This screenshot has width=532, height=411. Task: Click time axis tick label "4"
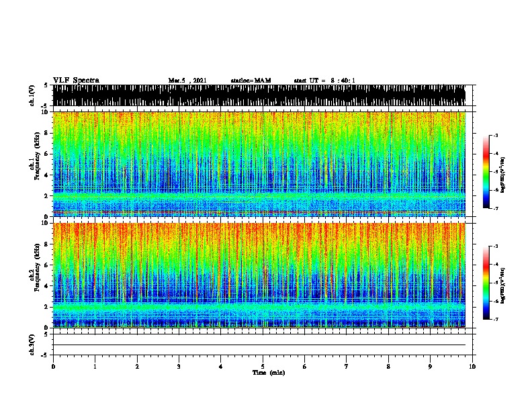[221, 366]
